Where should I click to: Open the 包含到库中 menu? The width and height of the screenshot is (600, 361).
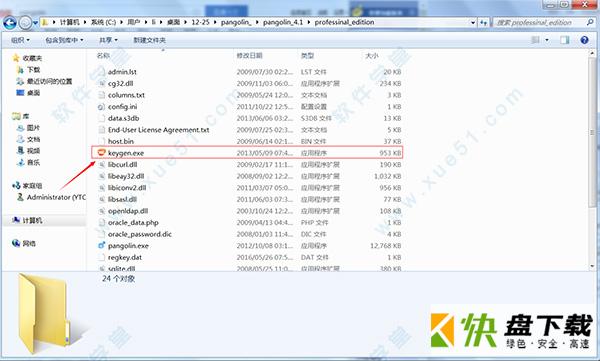point(64,40)
